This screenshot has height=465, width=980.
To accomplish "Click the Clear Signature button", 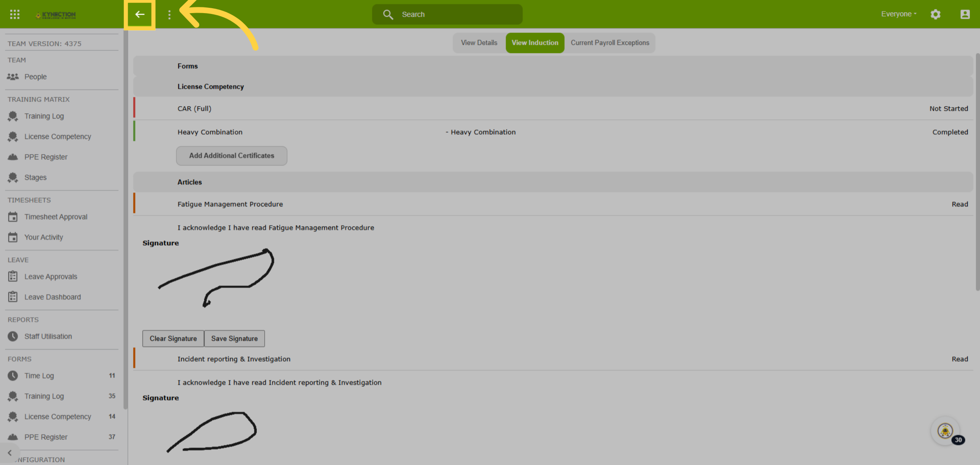I will (173, 339).
